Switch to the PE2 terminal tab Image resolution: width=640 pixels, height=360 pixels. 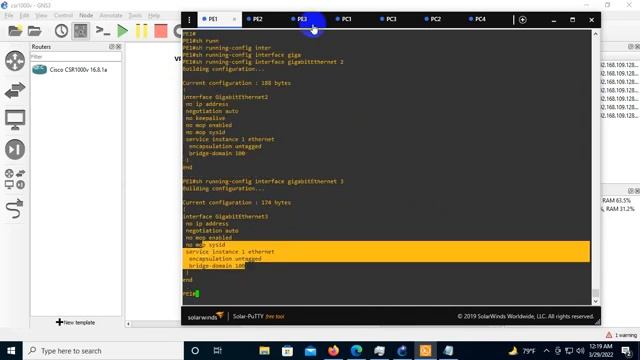click(258, 19)
